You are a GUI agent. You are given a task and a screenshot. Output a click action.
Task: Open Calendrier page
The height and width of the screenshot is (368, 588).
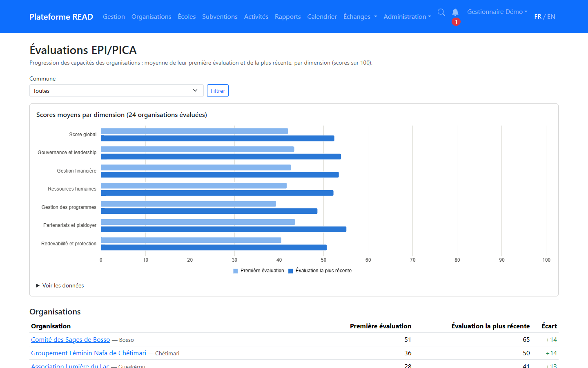pyautogui.click(x=322, y=16)
